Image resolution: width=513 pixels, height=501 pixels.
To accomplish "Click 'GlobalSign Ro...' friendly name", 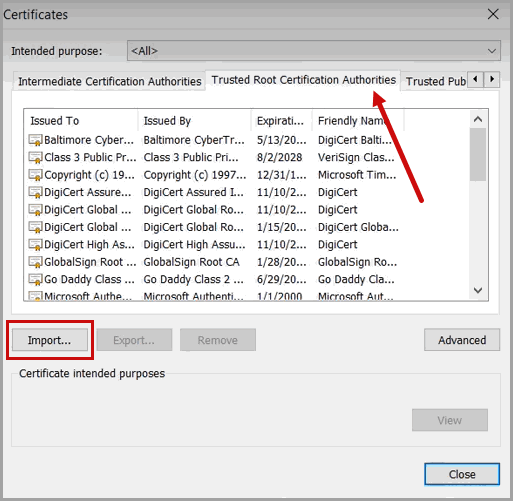I will coord(357,262).
